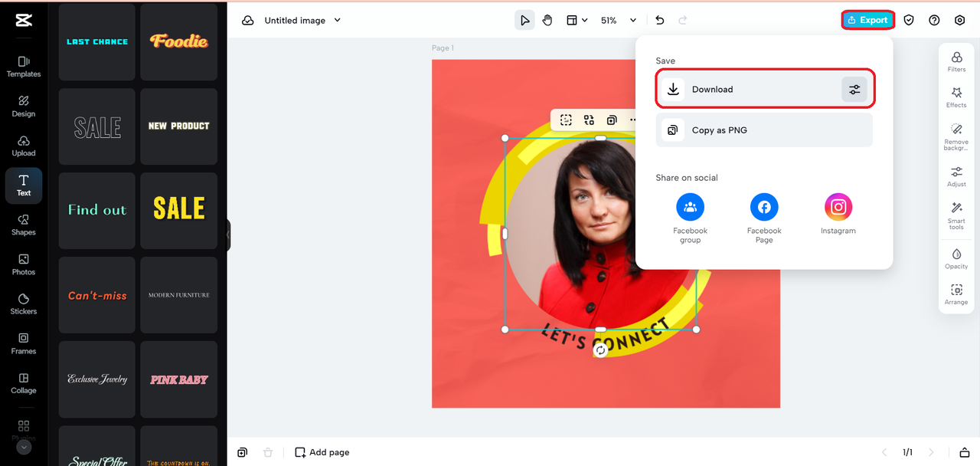The width and height of the screenshot is (980, 466).
Task: Choose the Can't-miss text preset
Action: [x=97, y=295]
